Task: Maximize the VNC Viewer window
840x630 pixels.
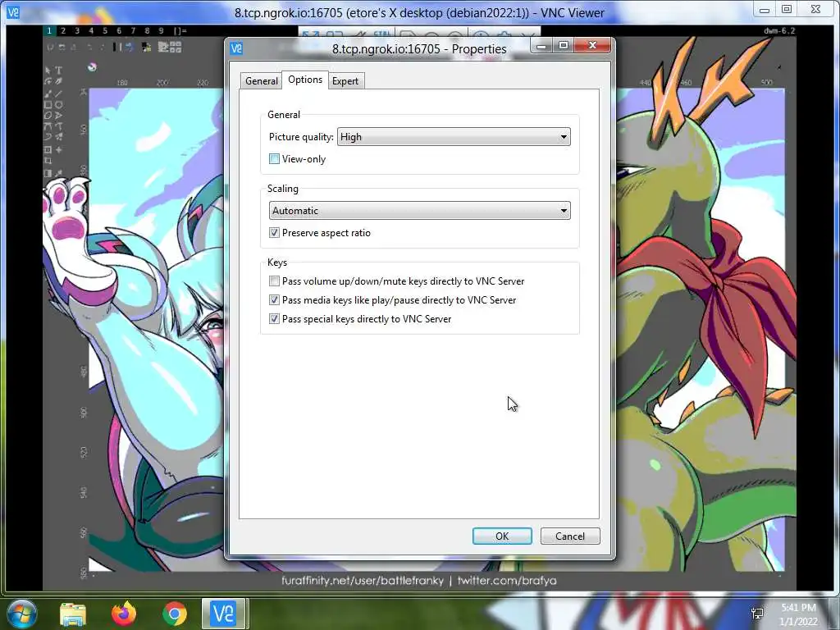Action: 787,9
